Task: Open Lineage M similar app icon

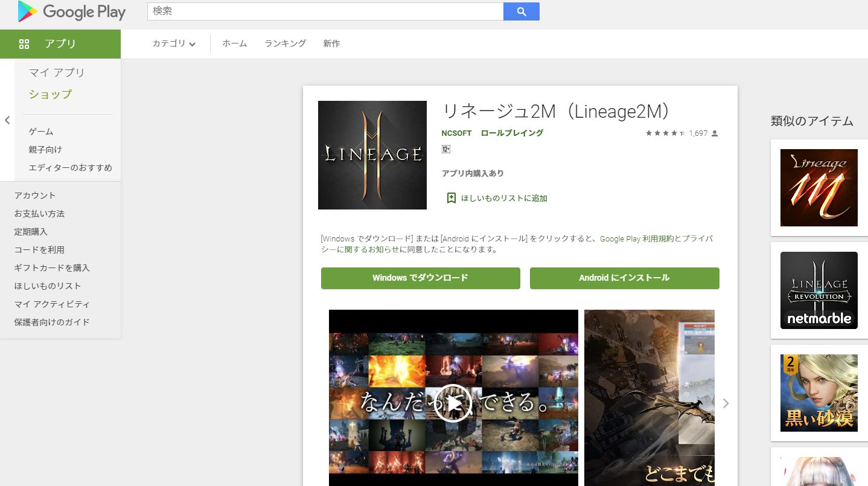Action: [819, 188]
